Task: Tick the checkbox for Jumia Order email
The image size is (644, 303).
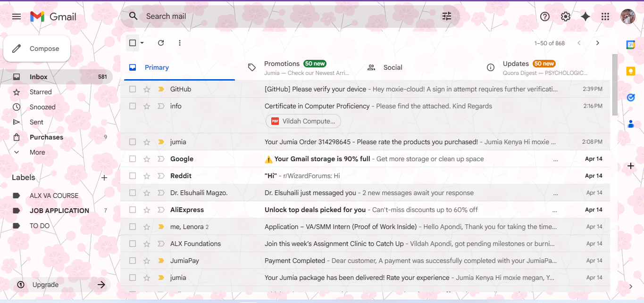Action: pos(133,142)
